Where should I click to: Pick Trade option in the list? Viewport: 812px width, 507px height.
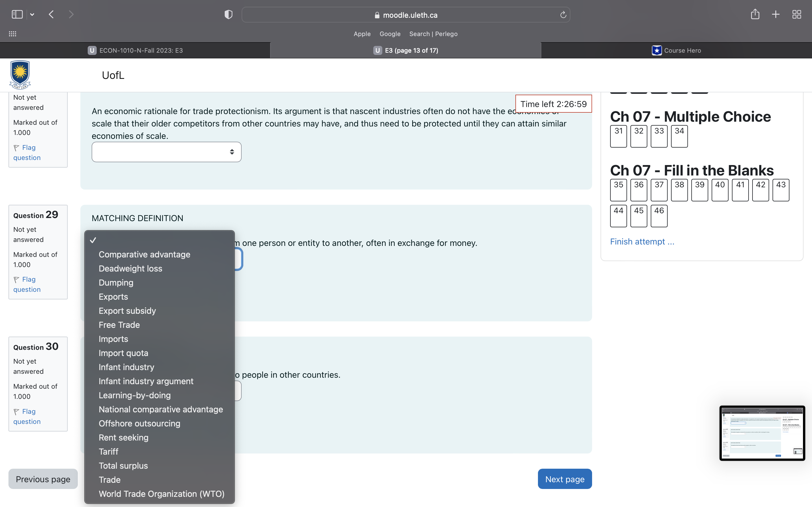coord(109,480)
